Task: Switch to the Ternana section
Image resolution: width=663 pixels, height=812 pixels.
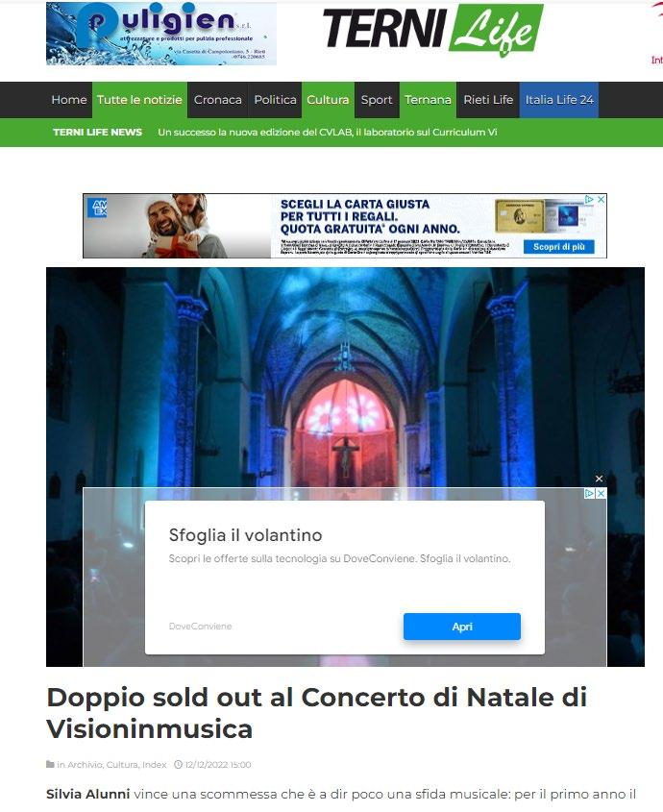Action: coord(428,100)
